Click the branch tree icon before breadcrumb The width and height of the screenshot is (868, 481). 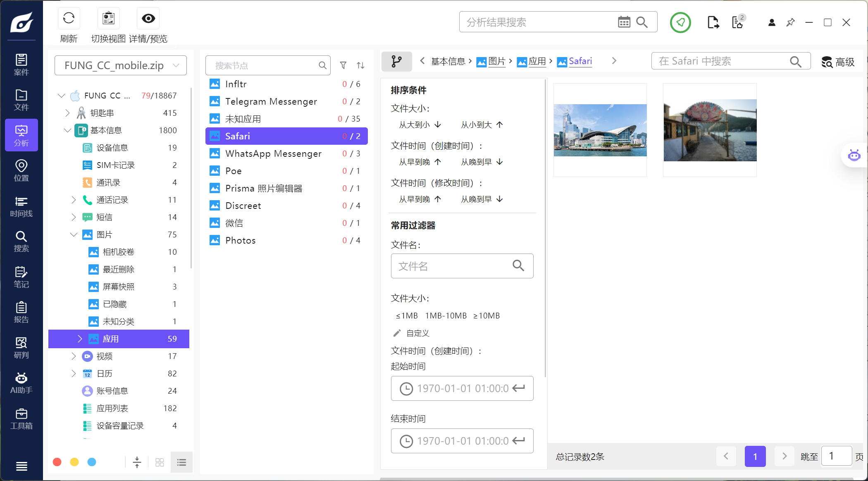[x=396, y=61]
